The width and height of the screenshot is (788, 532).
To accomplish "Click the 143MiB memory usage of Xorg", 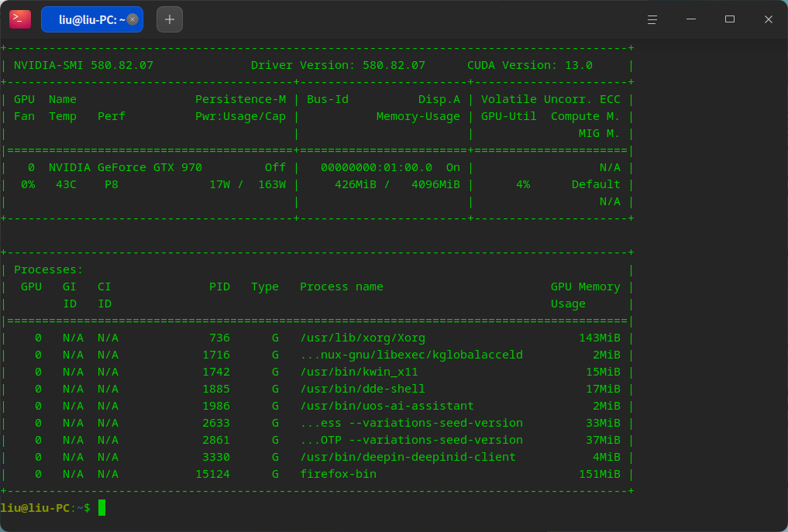I will pos(600,338).
